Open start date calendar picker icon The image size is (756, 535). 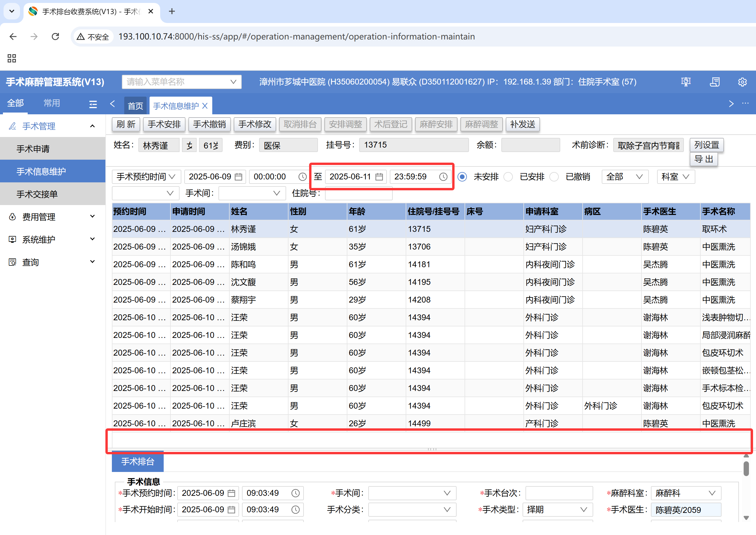pos(239,177)
